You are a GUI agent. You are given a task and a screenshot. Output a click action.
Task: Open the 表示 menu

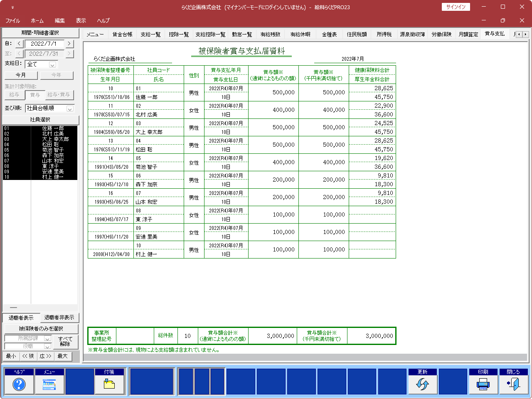tap(81, 20)
